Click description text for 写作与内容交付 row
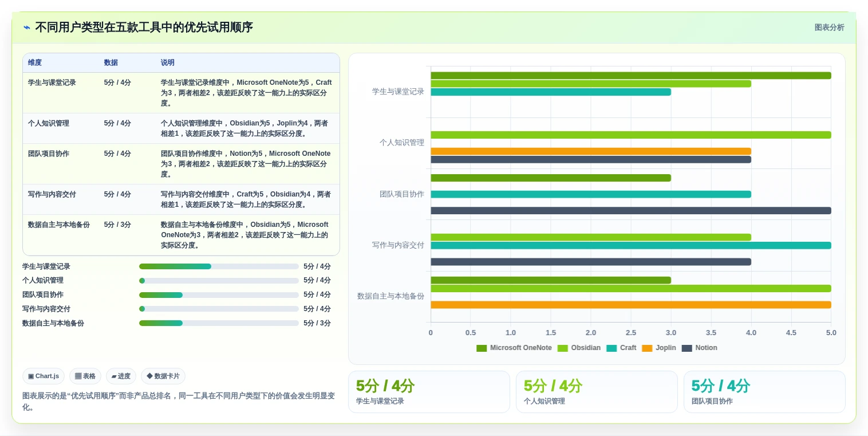 click(x=246, y=199)
